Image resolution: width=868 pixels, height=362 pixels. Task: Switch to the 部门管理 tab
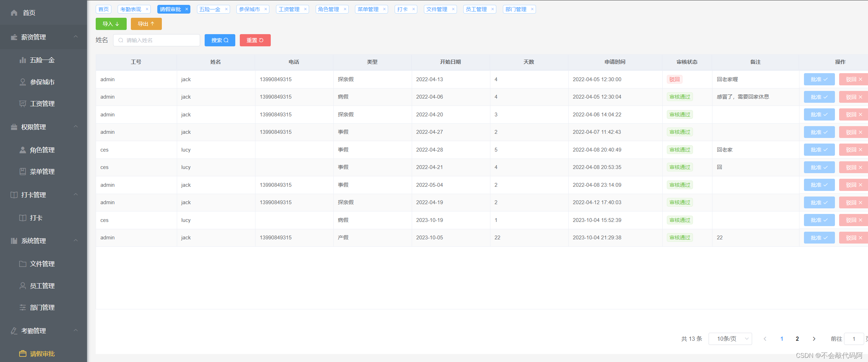click(x=516, y=9)
